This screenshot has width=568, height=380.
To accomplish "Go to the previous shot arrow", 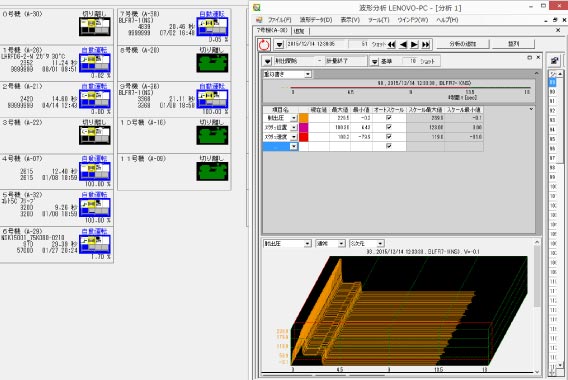I will point(403,45).
